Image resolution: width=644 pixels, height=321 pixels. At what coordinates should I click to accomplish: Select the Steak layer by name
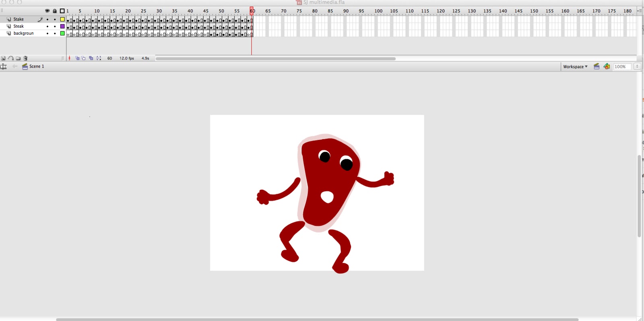pyautogui.click(x=19, y=26)
